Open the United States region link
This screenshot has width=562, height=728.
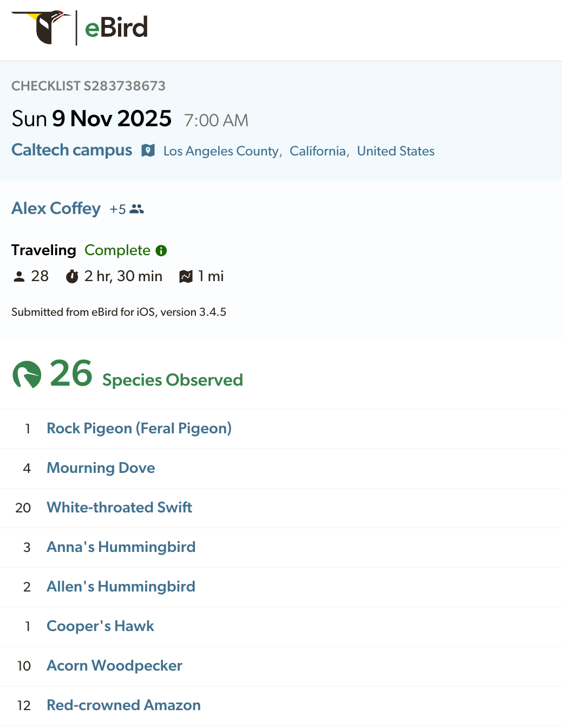tap(396, 151)
